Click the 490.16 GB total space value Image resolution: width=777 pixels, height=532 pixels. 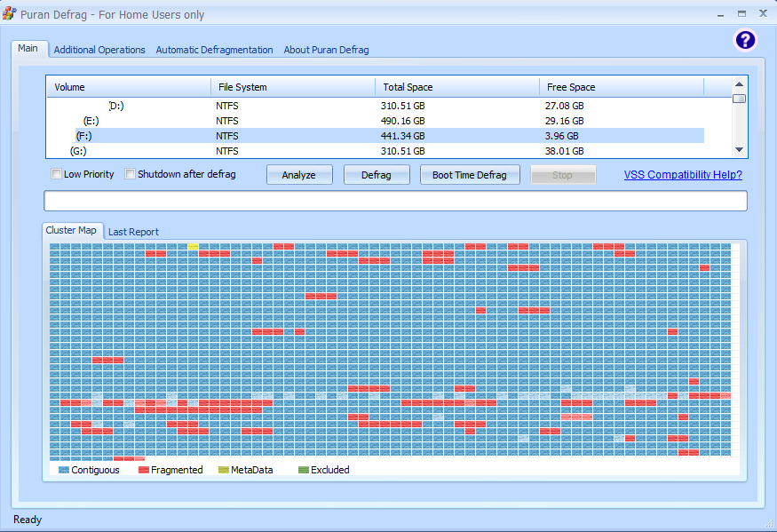coord(403,121)
